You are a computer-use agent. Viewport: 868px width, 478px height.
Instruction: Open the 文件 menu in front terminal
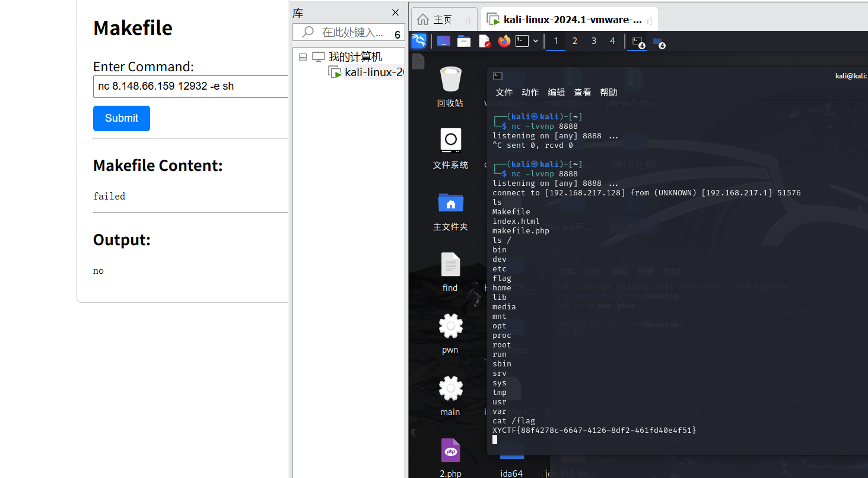tap(504, 92)
